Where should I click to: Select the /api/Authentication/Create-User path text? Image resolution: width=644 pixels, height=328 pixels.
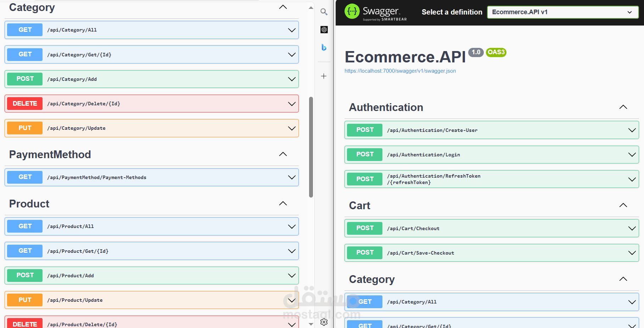coord(432,130)
